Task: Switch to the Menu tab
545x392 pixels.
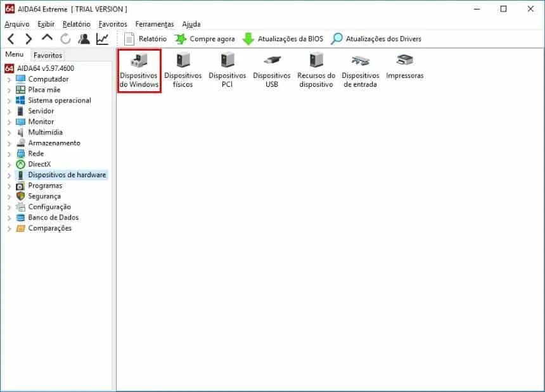Action: click(x=14, y=54)
